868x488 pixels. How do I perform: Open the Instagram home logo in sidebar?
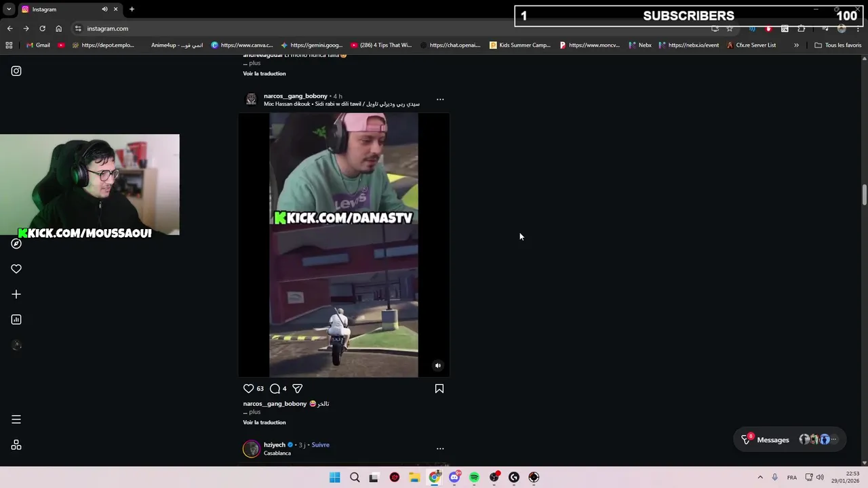click(16, 71)
